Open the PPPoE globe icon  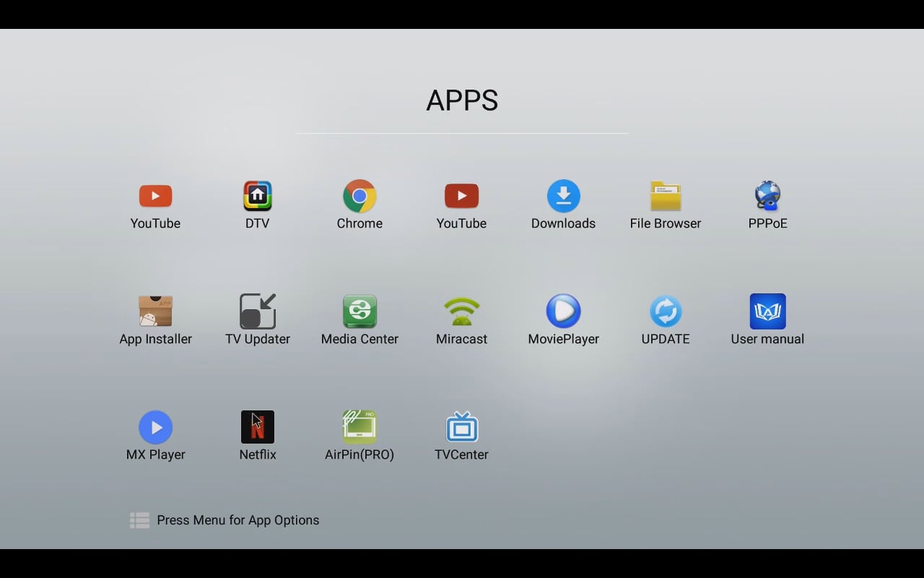pyautogui.click(x=767, y=196)
